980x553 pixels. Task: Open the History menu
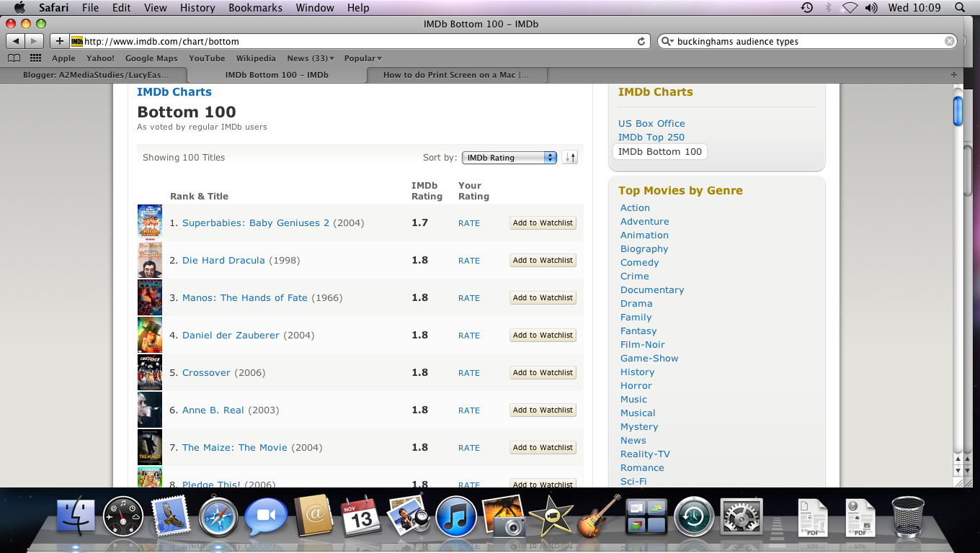pos(197,8)
